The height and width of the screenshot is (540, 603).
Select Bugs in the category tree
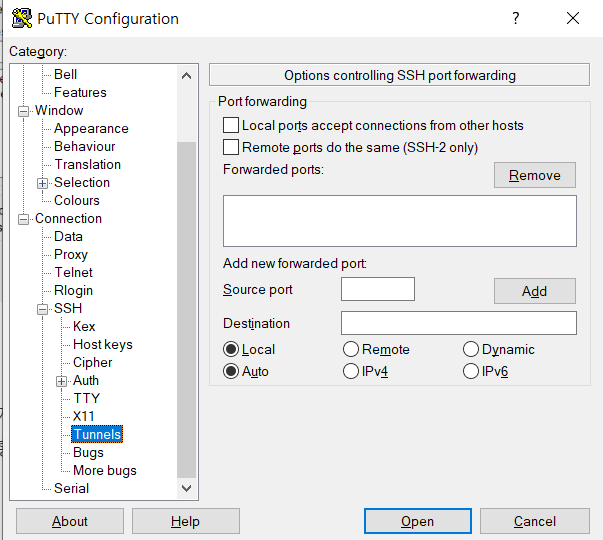tap(88, 452)
